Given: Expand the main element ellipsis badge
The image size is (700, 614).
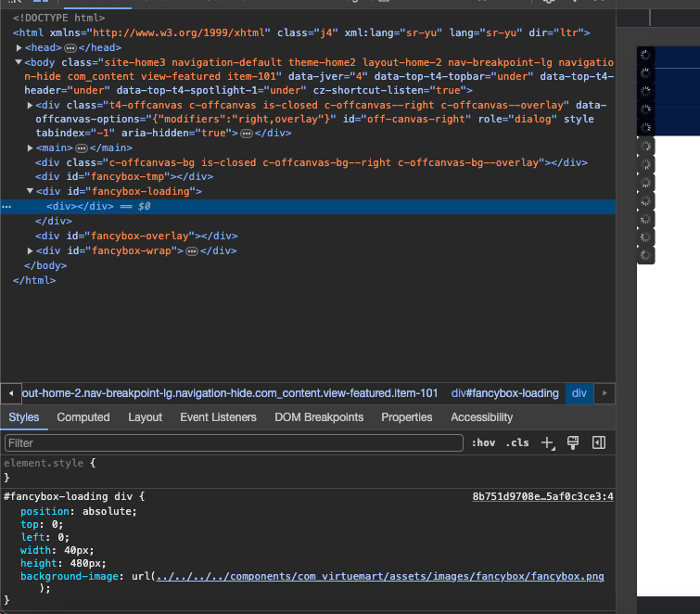Looking at the screenshot, I should point(82,147).
